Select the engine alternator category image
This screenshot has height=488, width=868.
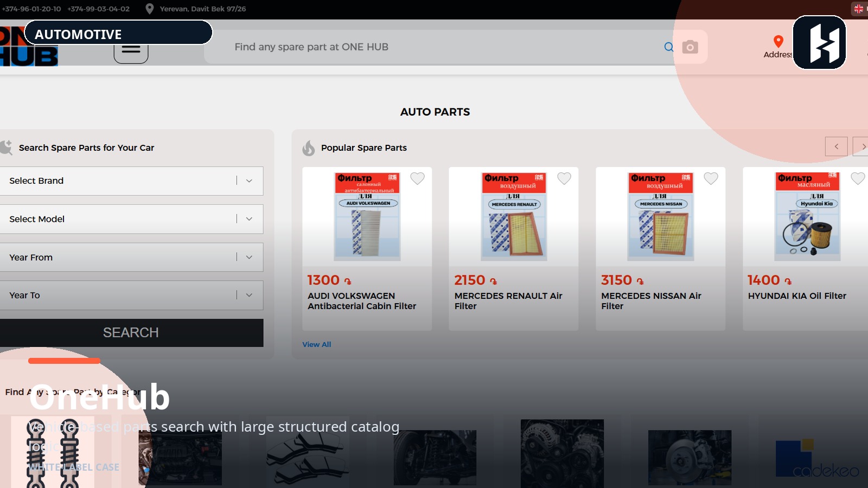coord(562,454)
